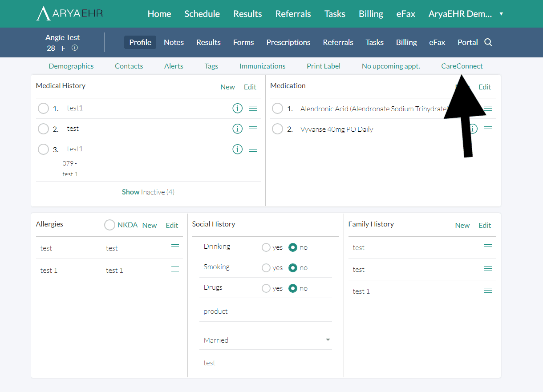The width and height of the screenshot is (543, 392).
Task: Select Medical History item 3 circle
Action: [43, 149]
